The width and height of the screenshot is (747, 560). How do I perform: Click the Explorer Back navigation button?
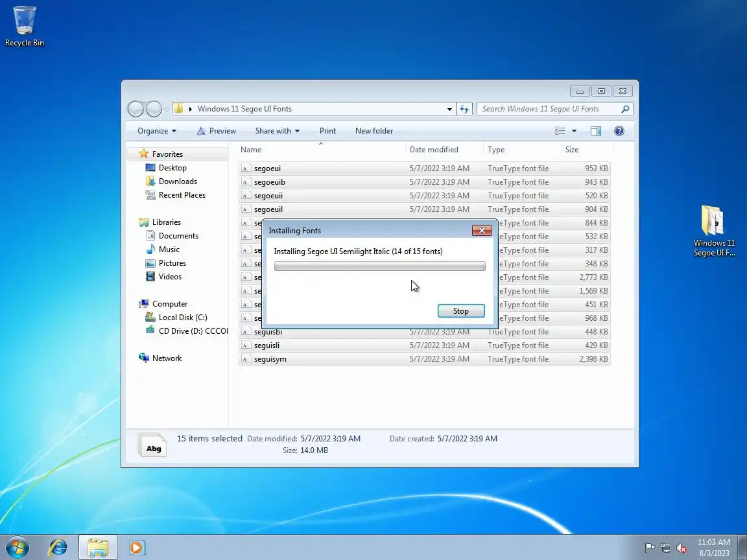(136, 109)
